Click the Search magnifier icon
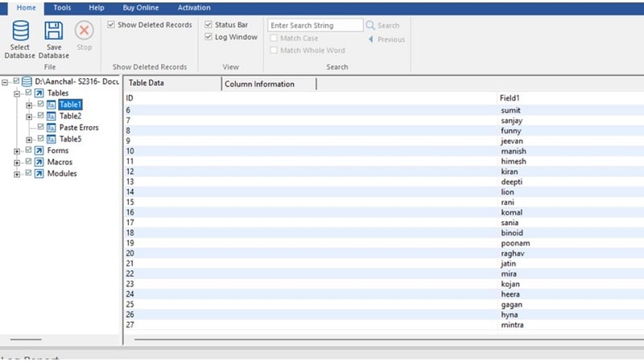The image size is (644, 362). (x=370, y=26)
